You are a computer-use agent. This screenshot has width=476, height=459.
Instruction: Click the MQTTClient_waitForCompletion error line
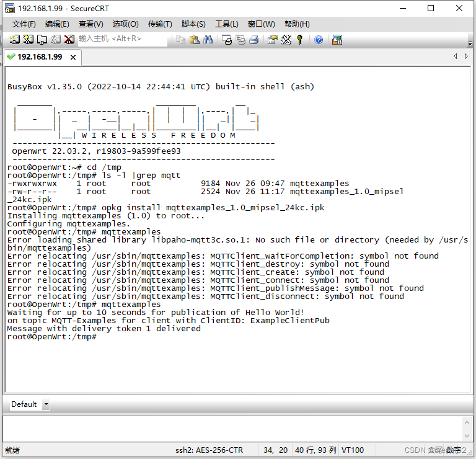click(x=223, y=256)
